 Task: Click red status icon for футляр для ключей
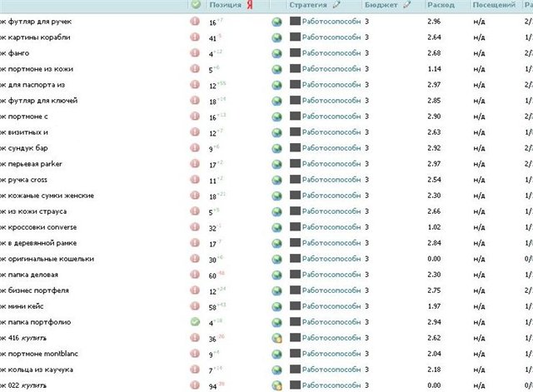(195, 100)
